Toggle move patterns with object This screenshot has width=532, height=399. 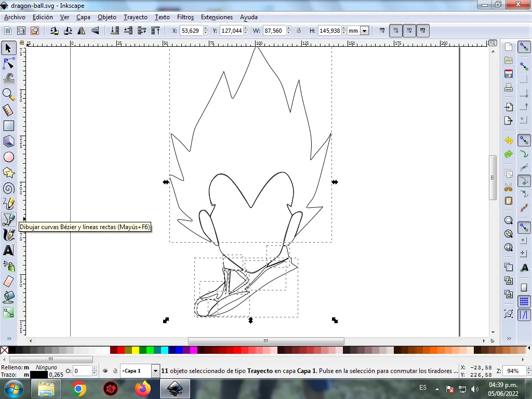coord(422,31)
